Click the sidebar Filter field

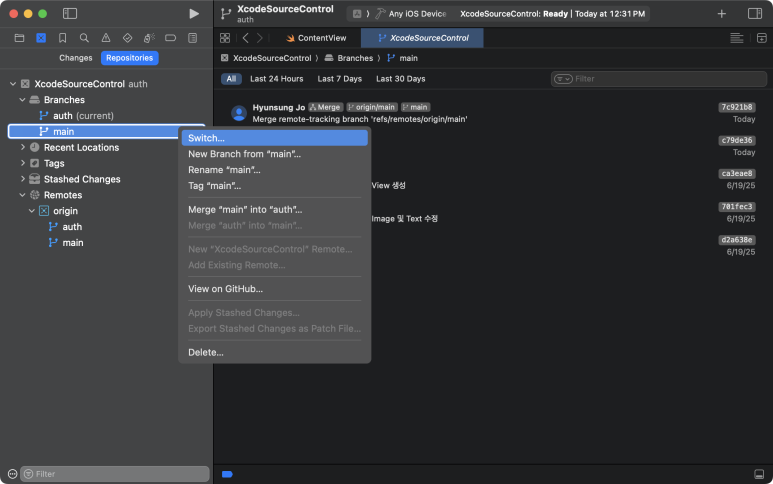point(114,474)
